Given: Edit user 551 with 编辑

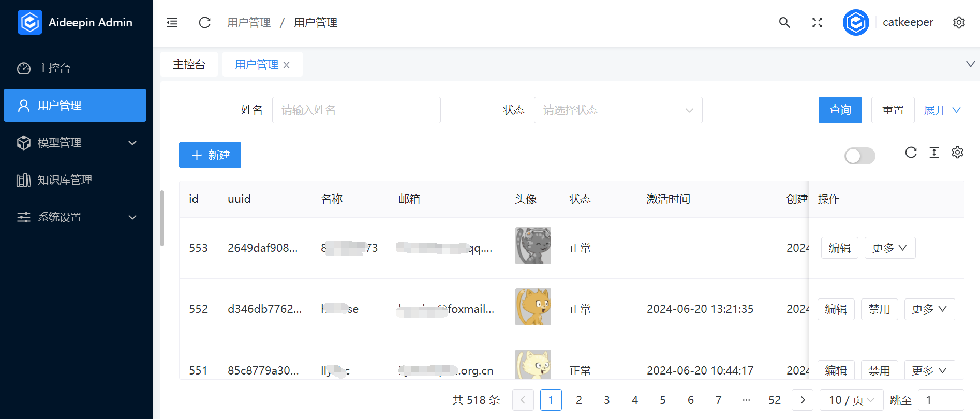Looking at the screenshot, I should click(x=836, y=370).
